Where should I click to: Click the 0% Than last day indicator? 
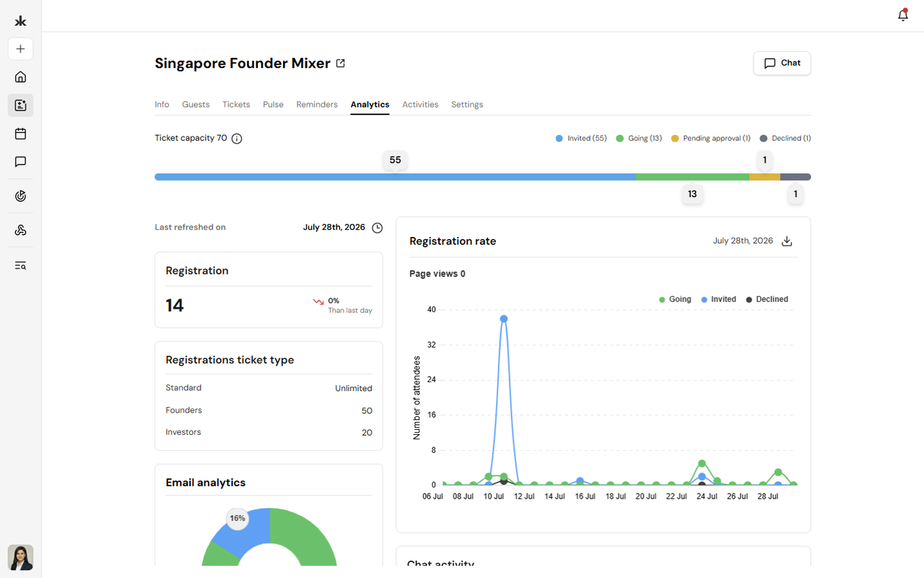(x=342, y=305)
